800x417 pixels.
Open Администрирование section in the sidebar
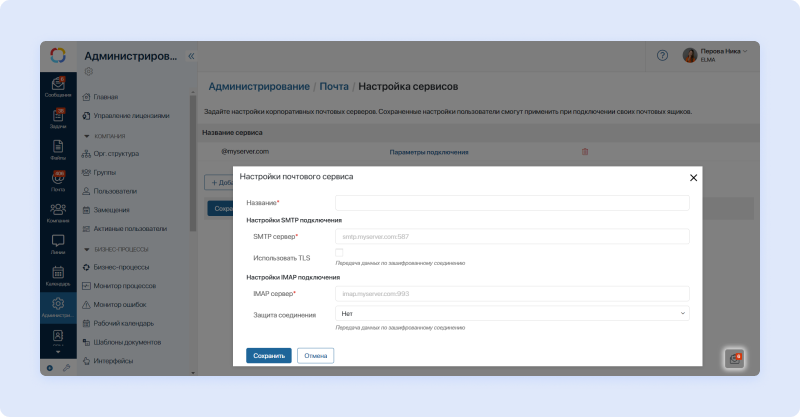(58, 308)
